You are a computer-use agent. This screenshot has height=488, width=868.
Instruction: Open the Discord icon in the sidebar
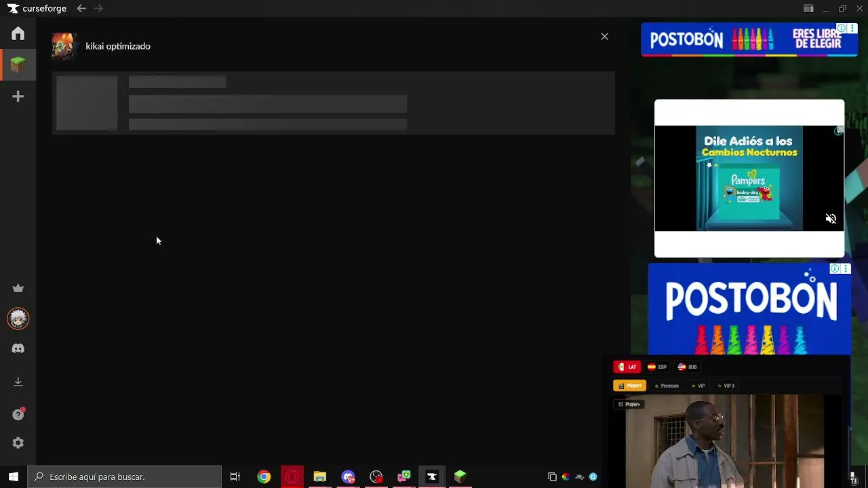[18, 348]
